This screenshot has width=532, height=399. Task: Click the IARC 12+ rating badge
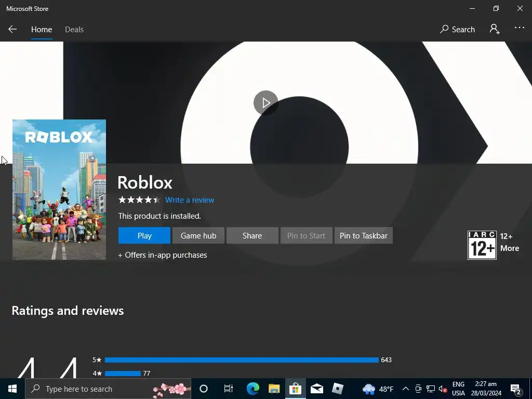coord(482,245)
